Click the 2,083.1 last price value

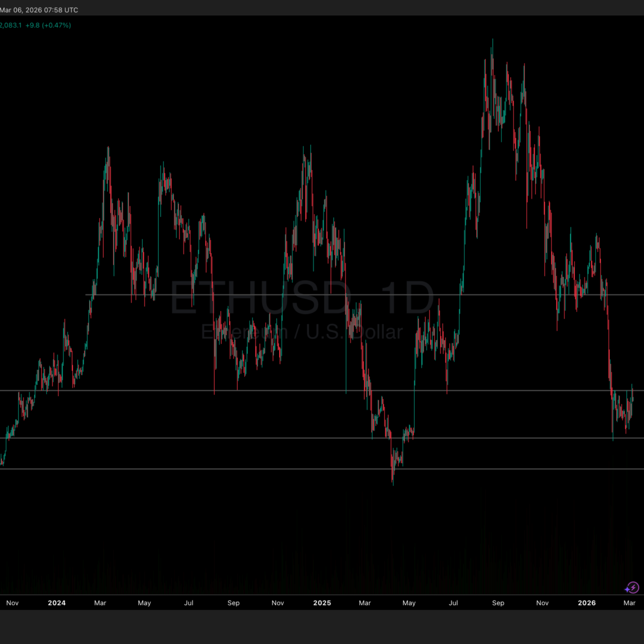tap(11, 25)
